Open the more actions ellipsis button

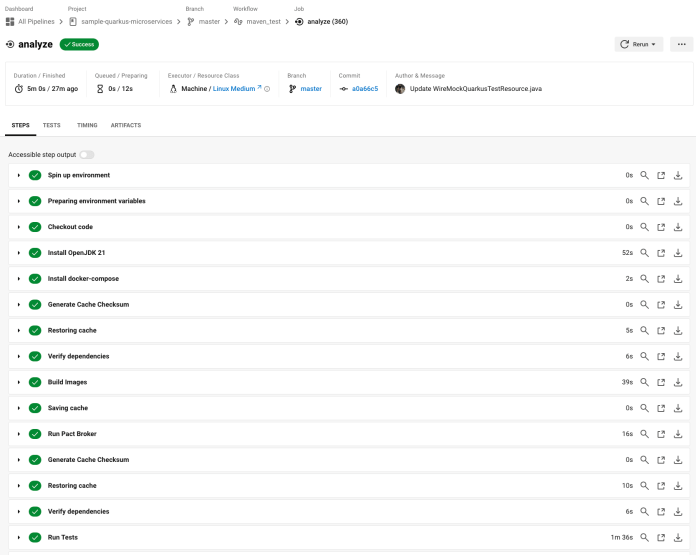[x=680, y=44]
